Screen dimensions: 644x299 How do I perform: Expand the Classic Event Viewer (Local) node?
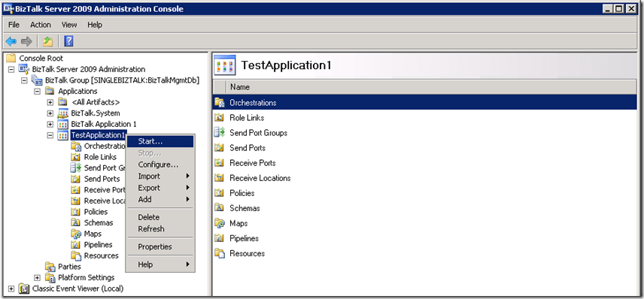[11, 288]
